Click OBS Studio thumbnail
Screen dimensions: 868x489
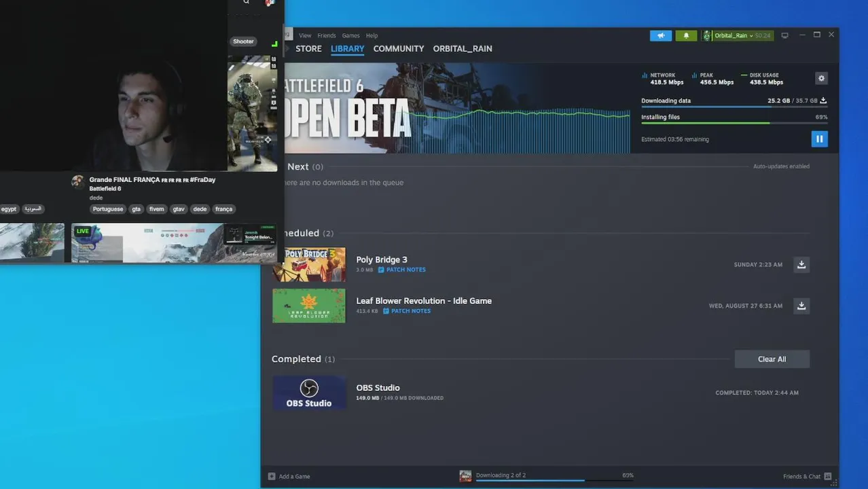pyautogui.click(x=309, y=393)
